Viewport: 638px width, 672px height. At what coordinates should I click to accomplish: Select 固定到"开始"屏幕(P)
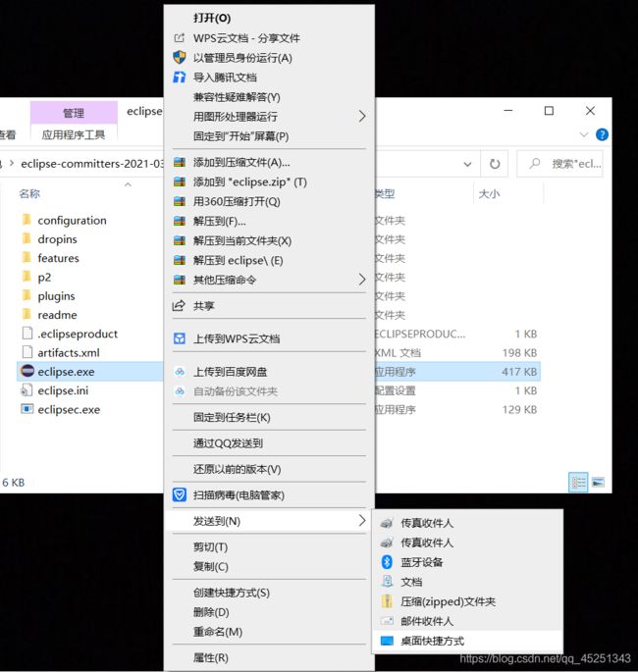pos(269,136)
